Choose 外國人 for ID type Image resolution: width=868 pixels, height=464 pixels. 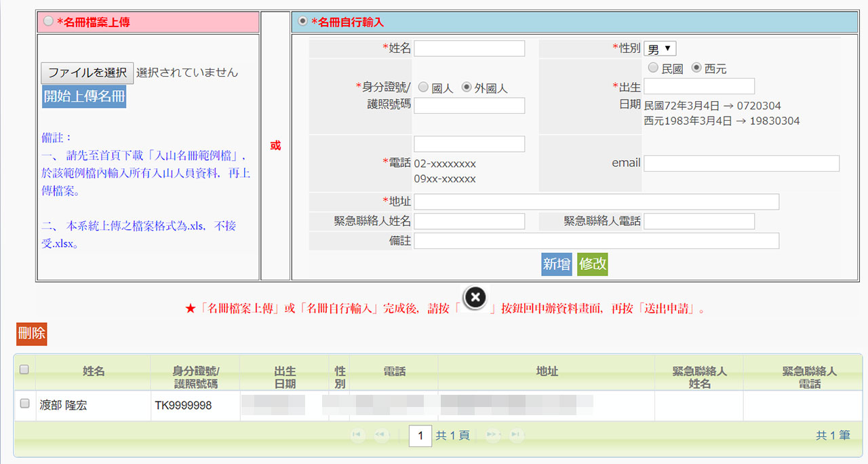point(467,88)
